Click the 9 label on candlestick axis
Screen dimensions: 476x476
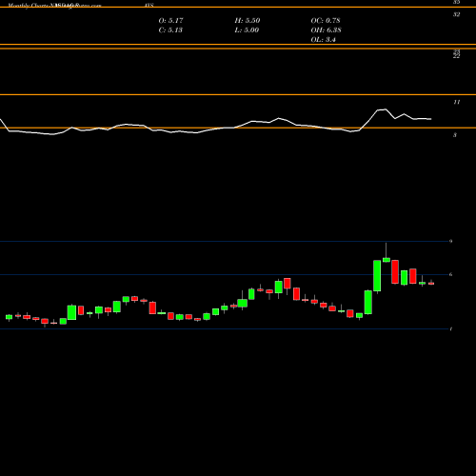click(450, 241)
